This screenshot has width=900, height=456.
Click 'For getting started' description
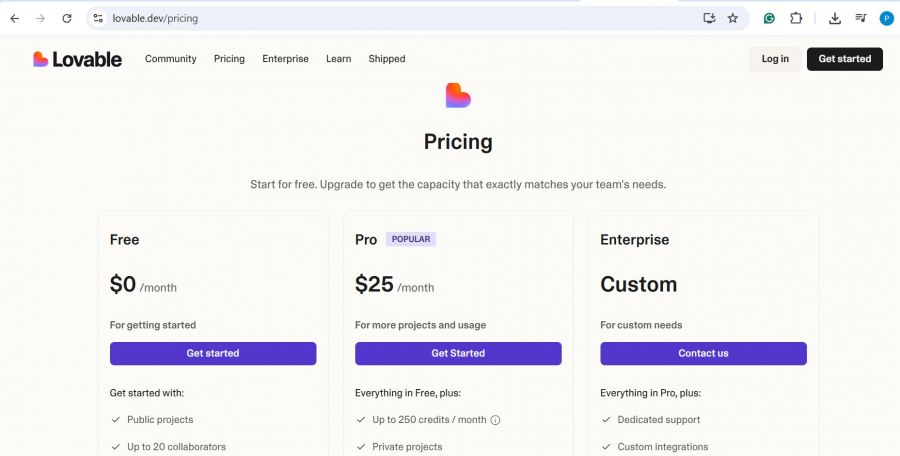pyautogui.click(x=153, y=325)
